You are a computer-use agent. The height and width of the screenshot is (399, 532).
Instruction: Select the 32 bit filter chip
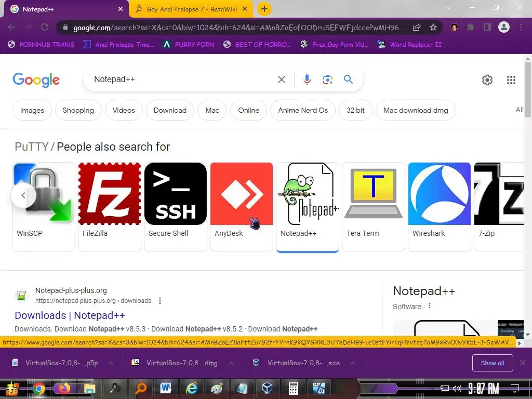point(355,110)
